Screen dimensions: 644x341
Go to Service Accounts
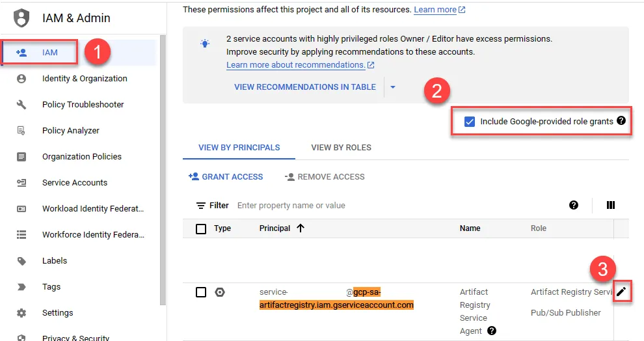click(75, 182)
